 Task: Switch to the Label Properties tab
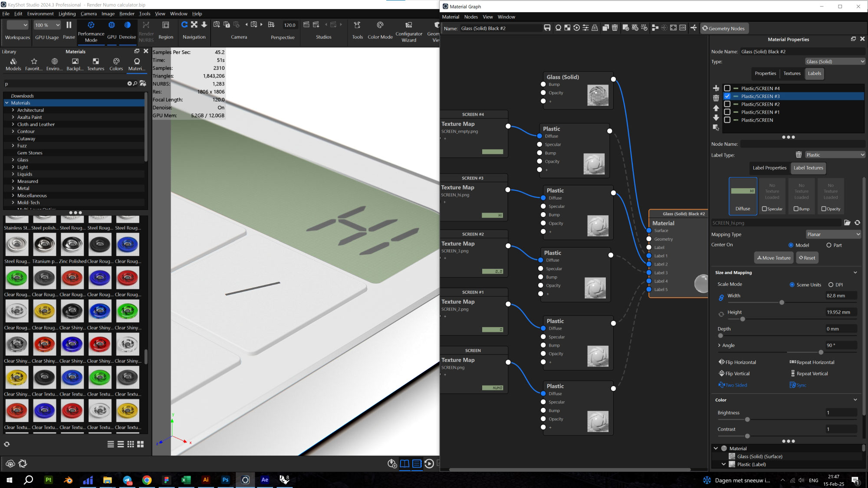click(769, 168)
